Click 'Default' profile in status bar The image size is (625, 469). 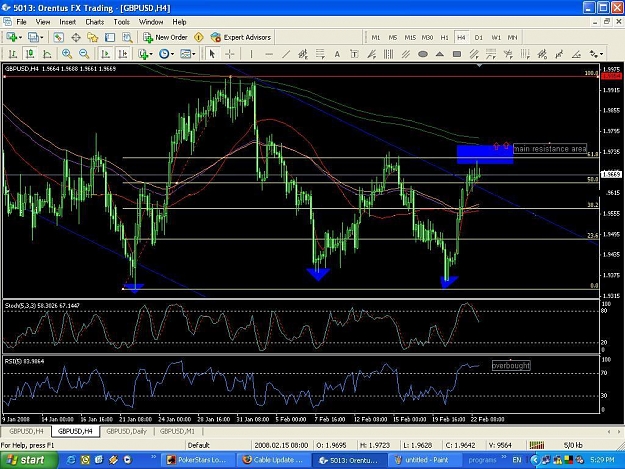coord(199,445)
